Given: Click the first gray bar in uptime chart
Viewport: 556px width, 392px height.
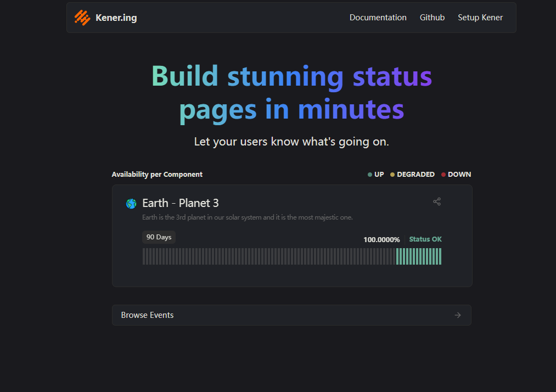Looking at the screenshot, I should point(144,256).
